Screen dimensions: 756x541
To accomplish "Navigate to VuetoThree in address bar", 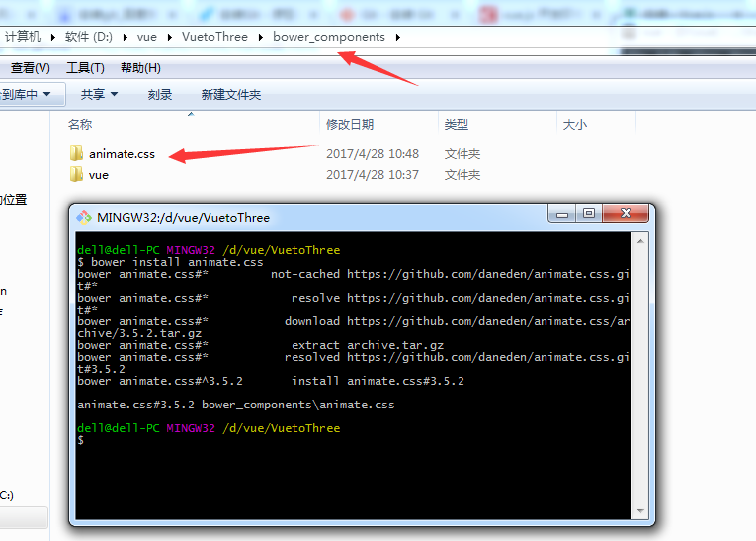I will point(214,37).
